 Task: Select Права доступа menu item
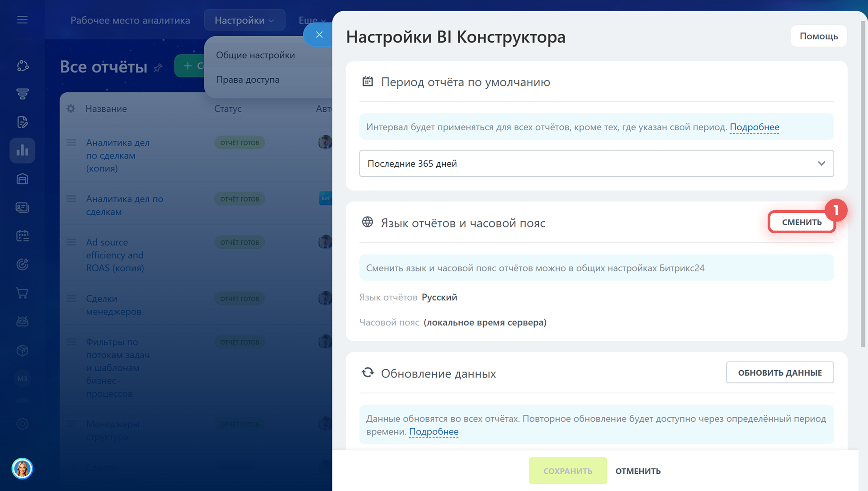pyautogui.click(x=248, y=80)
